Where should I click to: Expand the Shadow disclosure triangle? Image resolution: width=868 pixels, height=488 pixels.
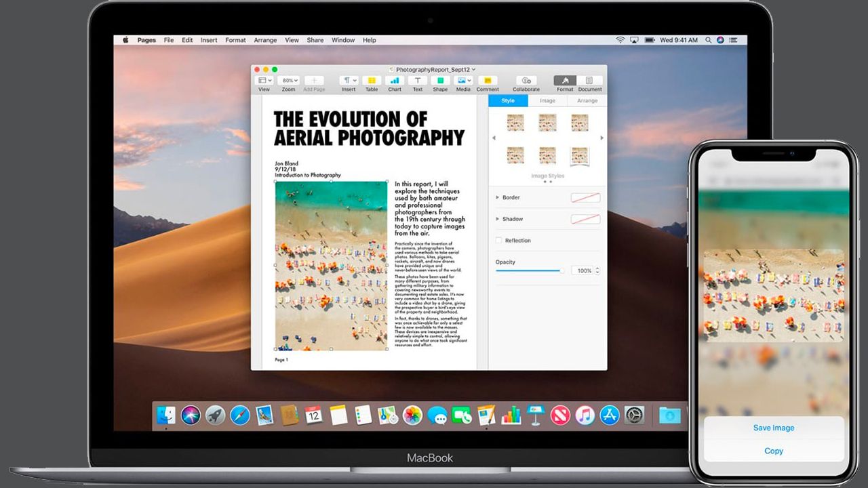[x=498, y=219]
